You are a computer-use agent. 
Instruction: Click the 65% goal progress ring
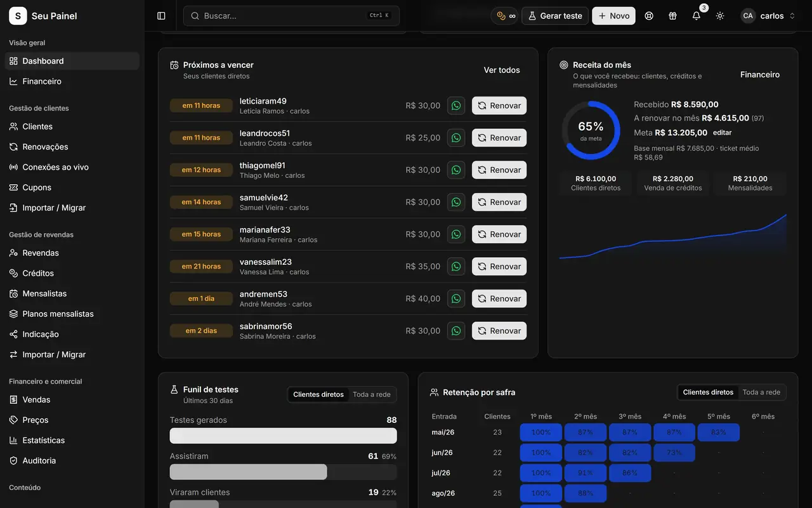(x=591, y=130)
